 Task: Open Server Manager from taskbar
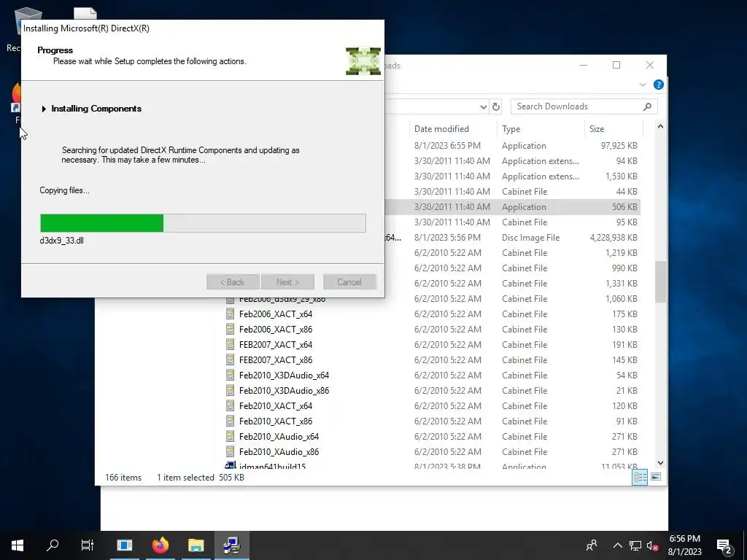[124, 545]
